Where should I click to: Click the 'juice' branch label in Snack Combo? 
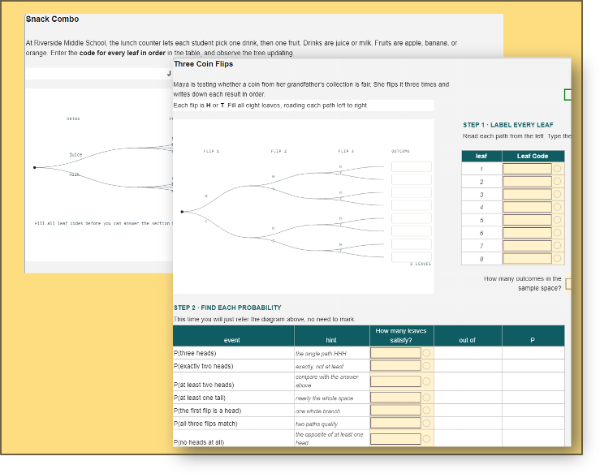point(76,155)
